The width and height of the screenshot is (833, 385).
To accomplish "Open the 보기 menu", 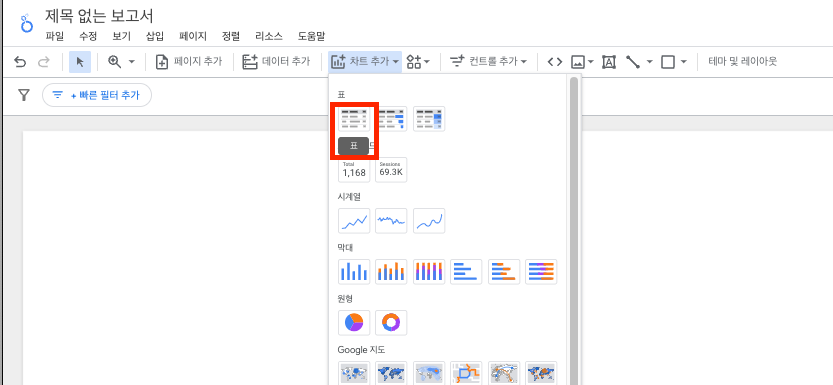I will pyautogui.click(x=121, y=37).
